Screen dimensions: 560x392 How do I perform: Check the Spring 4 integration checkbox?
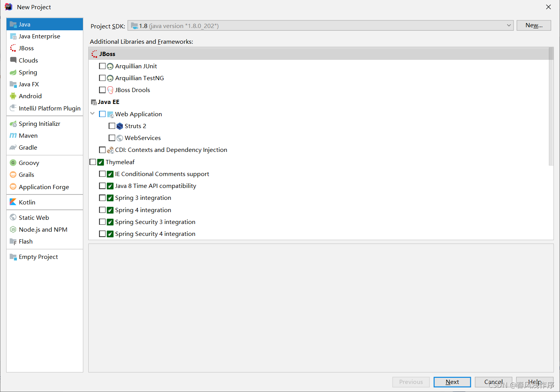pyautogui.click(x=102, y=210)
